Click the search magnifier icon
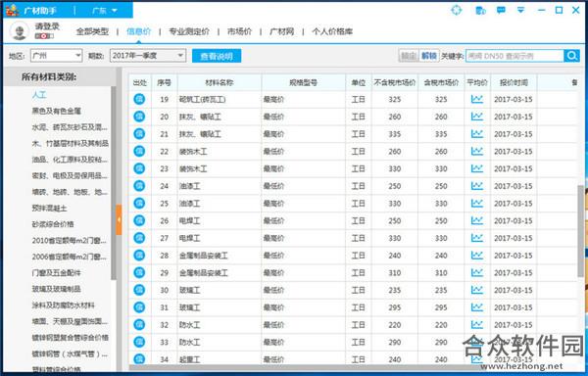 pos(571,56)
